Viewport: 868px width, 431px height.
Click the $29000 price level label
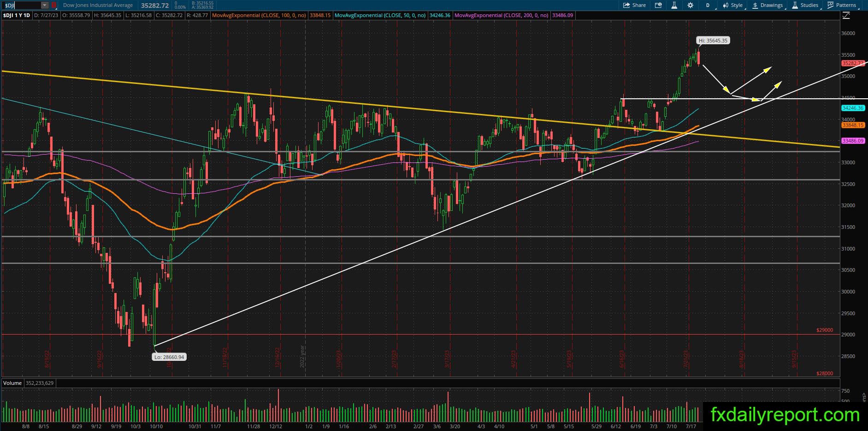pos(825,330)
